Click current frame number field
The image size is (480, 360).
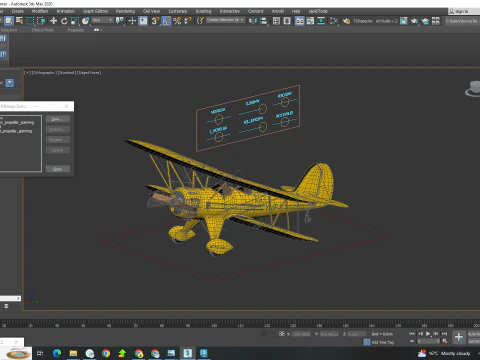pos(428,341)
